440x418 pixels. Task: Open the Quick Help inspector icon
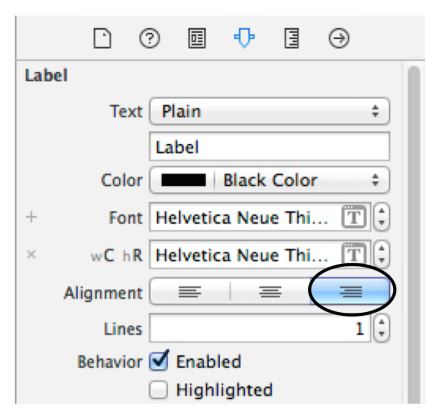click(149, 38)
